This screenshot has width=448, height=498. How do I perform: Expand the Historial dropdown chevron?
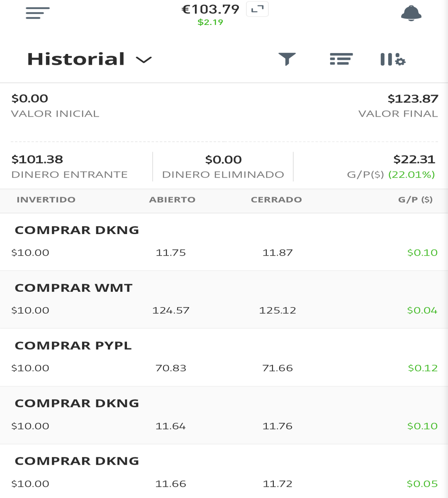pyautogui.click(x=144, y=60)
